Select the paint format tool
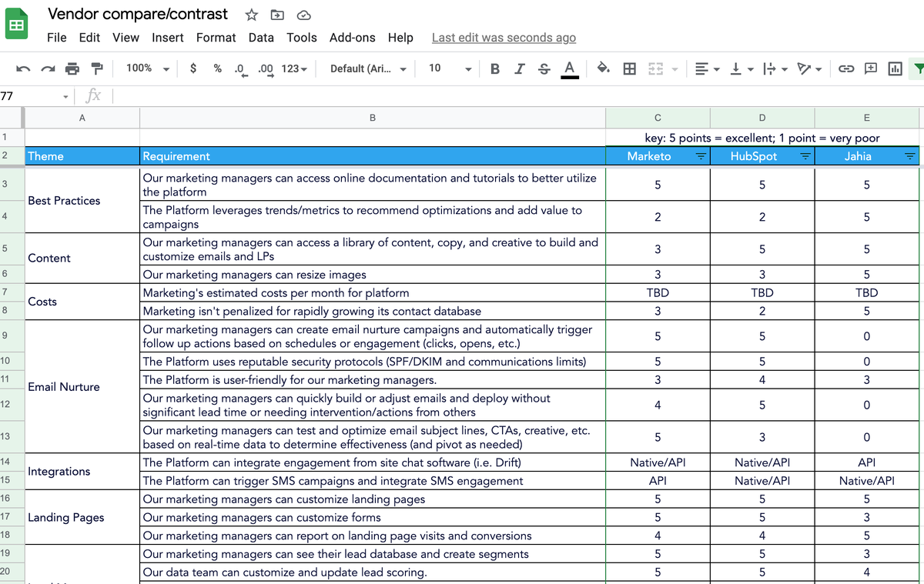 coord(97,68)
